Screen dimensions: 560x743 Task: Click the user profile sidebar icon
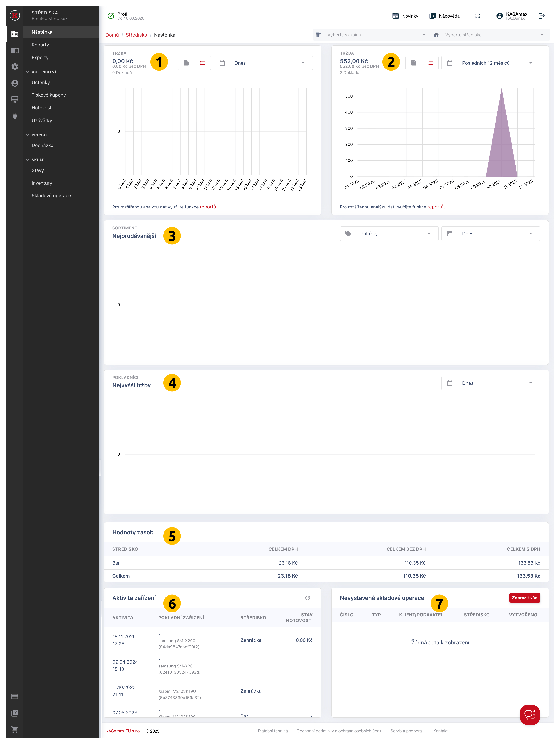click(15, 83)
